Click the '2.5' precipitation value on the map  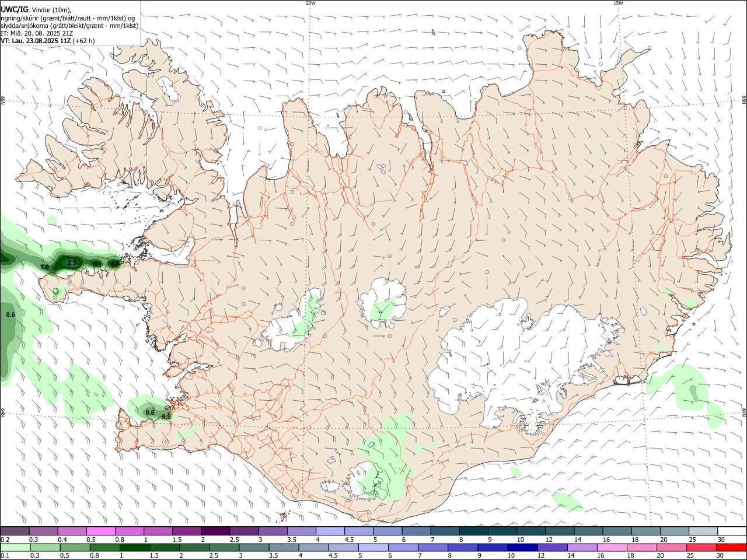pos(72,263)
